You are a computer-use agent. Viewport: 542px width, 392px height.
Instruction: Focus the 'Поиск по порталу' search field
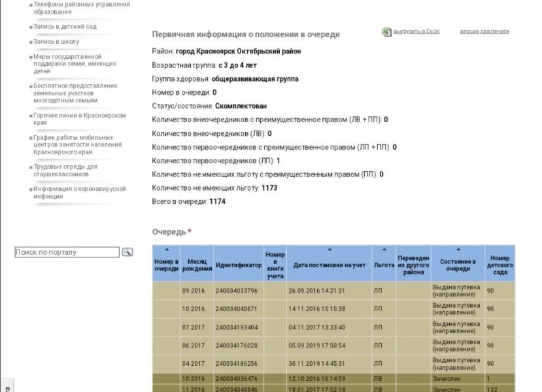67,252
